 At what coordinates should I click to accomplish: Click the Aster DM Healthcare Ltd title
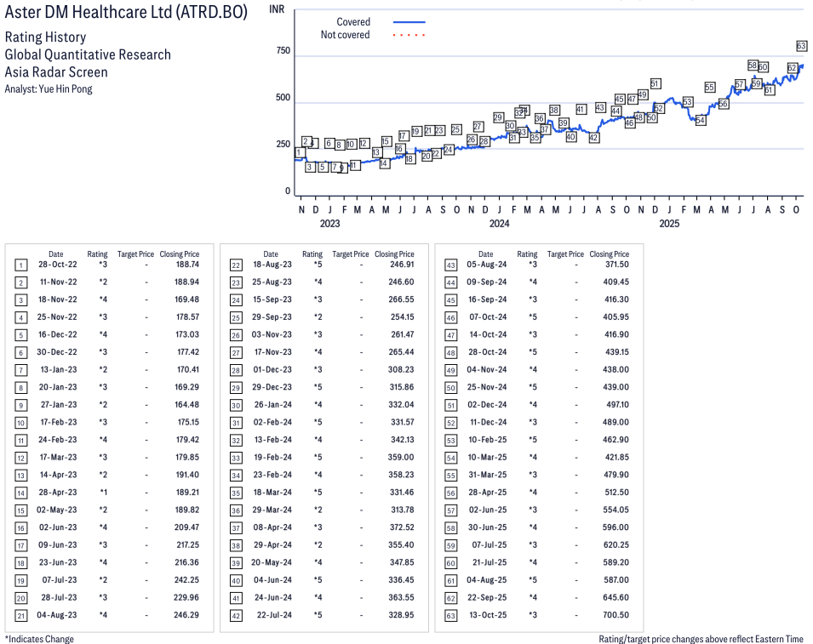(126, 14)
